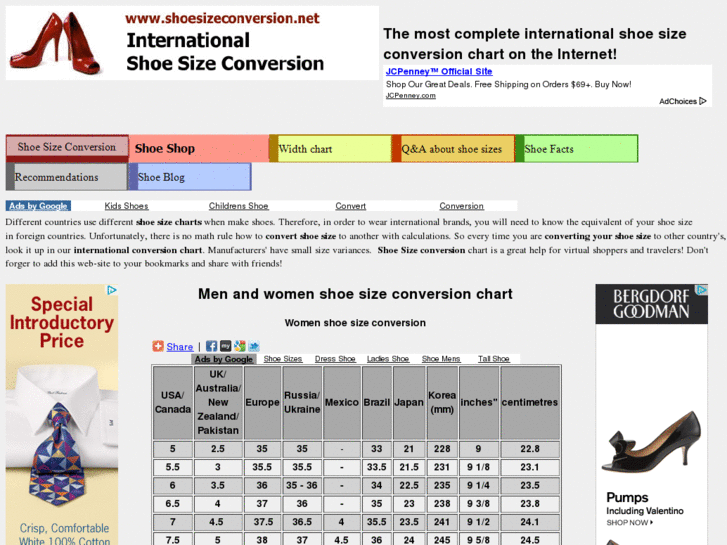Click inches value 9 5/8 cell

click(x=478, y=540)
